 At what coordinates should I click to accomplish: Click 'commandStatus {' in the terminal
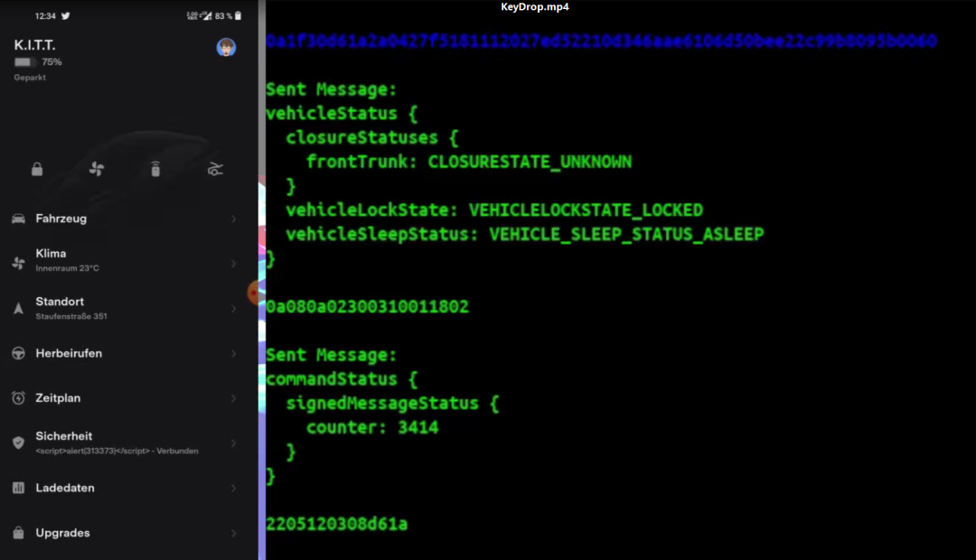342,379
